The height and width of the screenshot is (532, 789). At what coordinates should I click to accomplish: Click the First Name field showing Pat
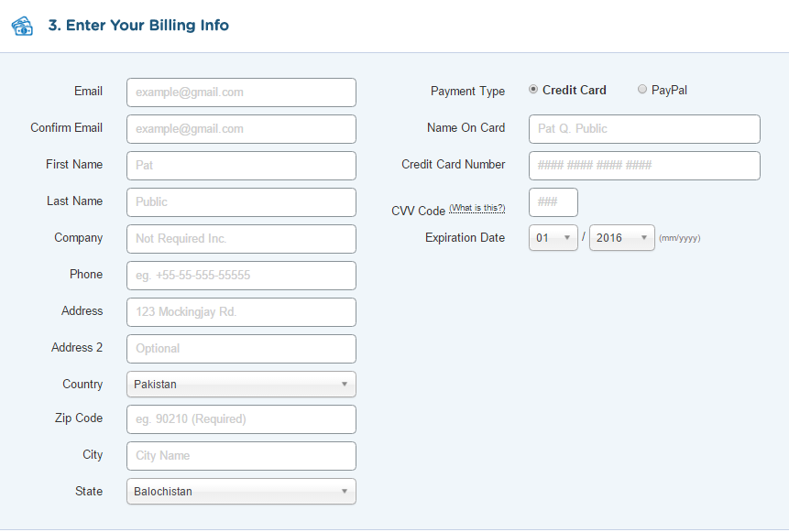tap(241, 165)
